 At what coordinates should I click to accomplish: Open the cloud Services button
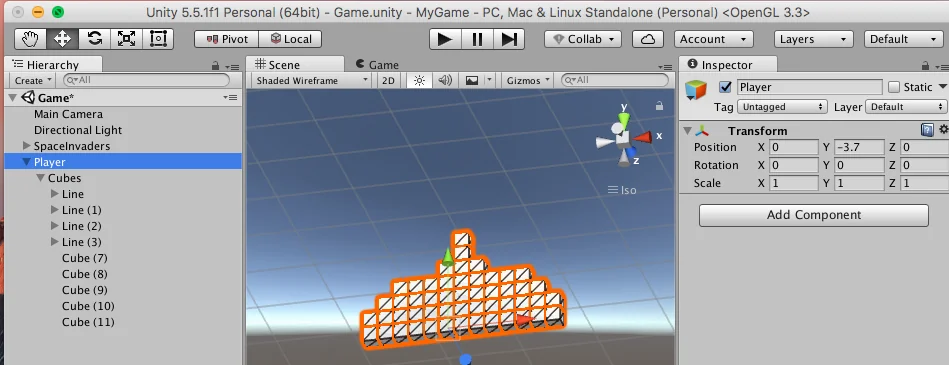pos(648,39)
